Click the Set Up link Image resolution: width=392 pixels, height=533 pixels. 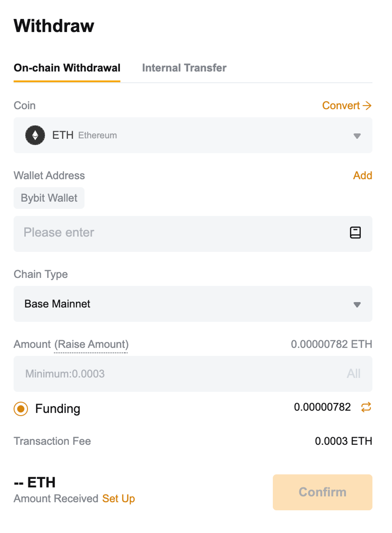click(119, 499)
